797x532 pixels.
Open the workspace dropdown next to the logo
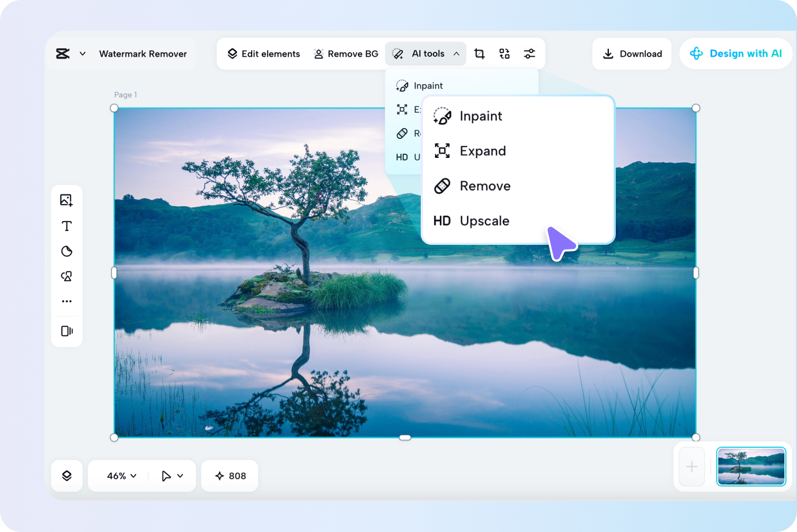(82, 54)
